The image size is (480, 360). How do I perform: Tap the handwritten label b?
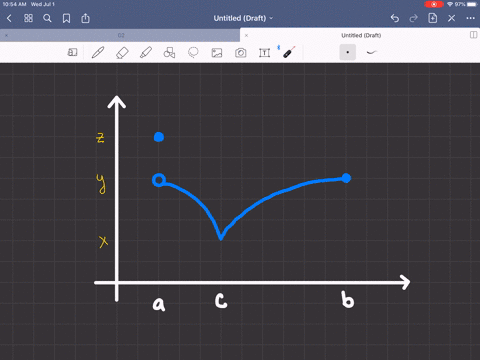(347, 299)
